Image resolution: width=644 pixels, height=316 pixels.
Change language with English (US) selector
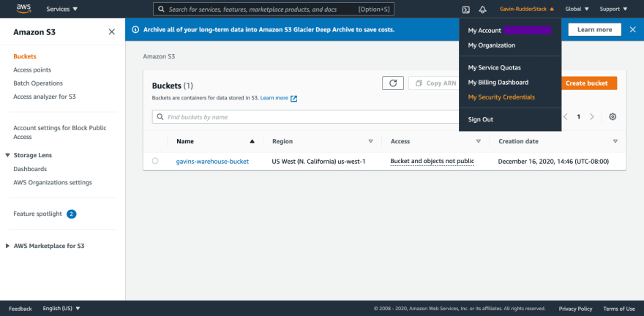pos(61,309)
